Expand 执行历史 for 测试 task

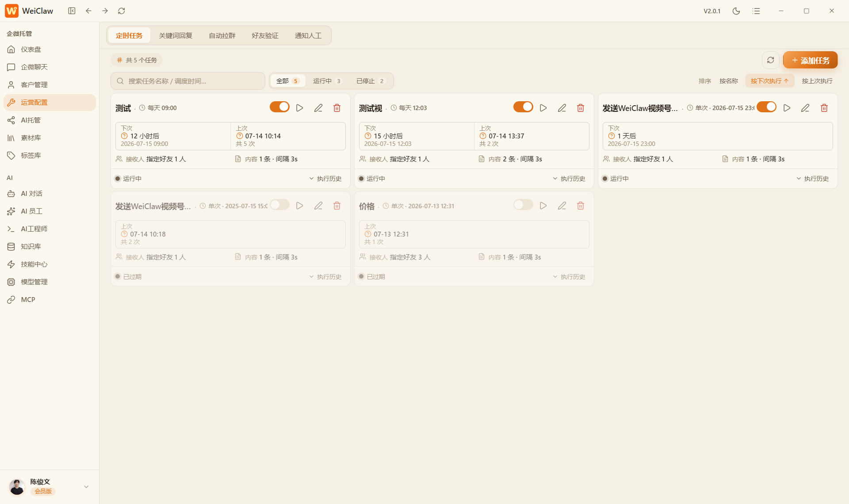(325, 179)
